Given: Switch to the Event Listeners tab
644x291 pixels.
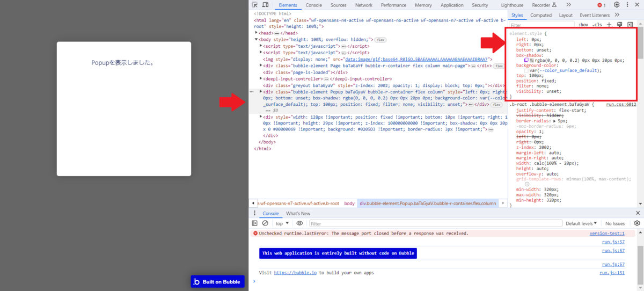Looking at the screenshot, I should pos(595,15).
